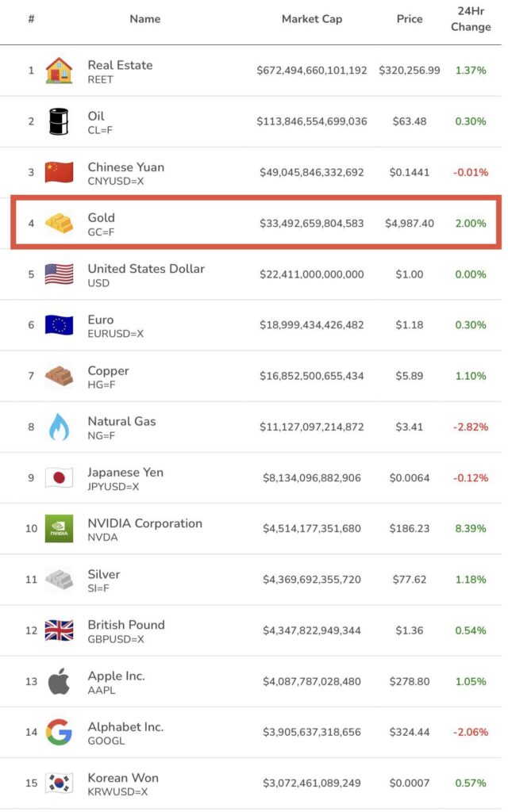This screenshot has height=812, width=508.
Task: Sort by Price column header
Action: click(x=410, y=19)
